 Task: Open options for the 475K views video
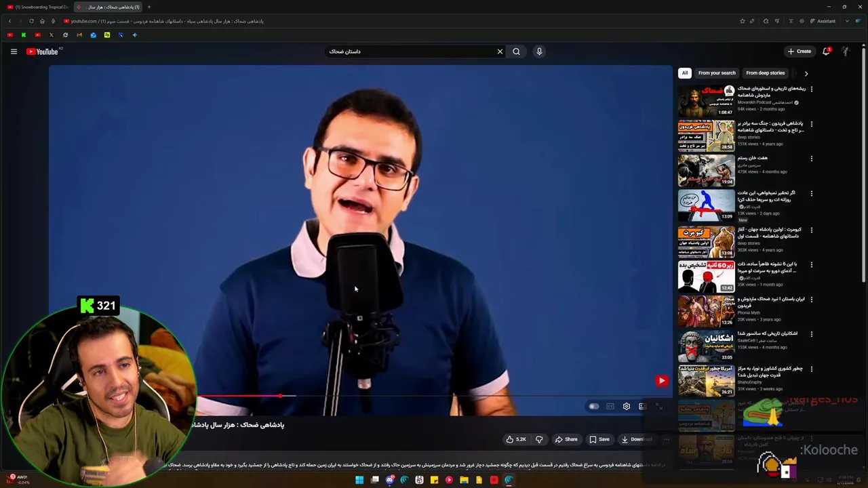pos(811,159)
